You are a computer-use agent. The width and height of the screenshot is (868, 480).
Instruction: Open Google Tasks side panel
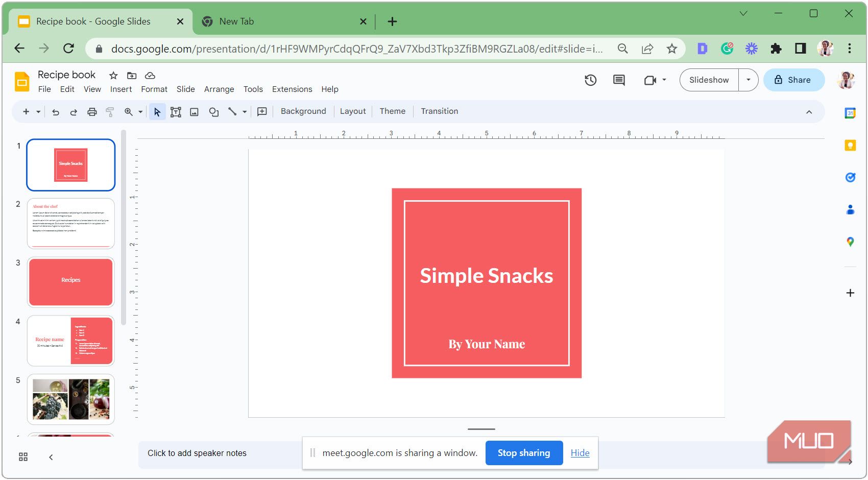850,177
